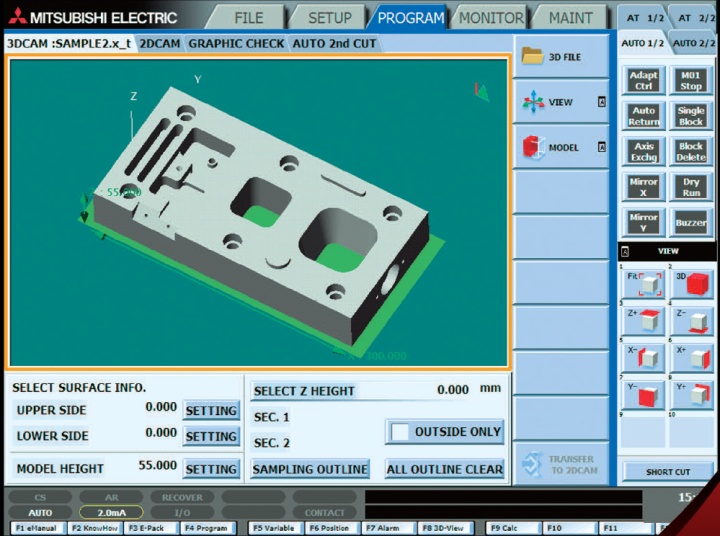Open the 3D FILE folder button

tap(561, 57)
